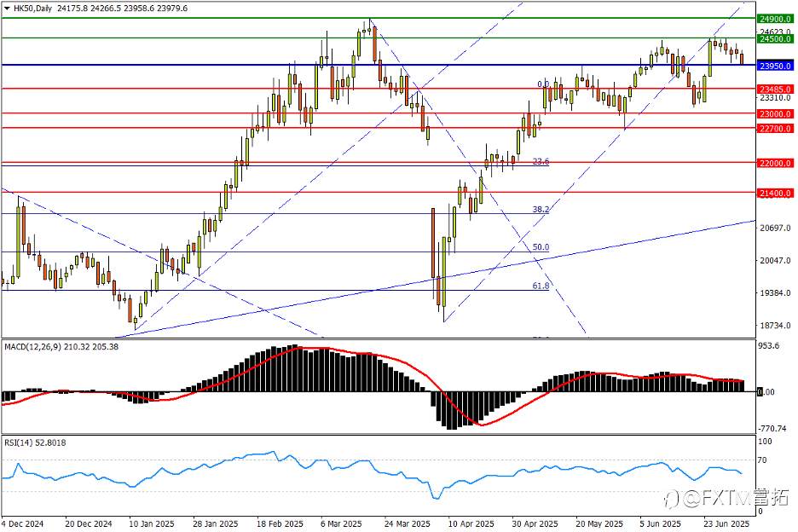Select the 24 Mar 2025 date label
The image size is (798, 532).
(408, 523)
